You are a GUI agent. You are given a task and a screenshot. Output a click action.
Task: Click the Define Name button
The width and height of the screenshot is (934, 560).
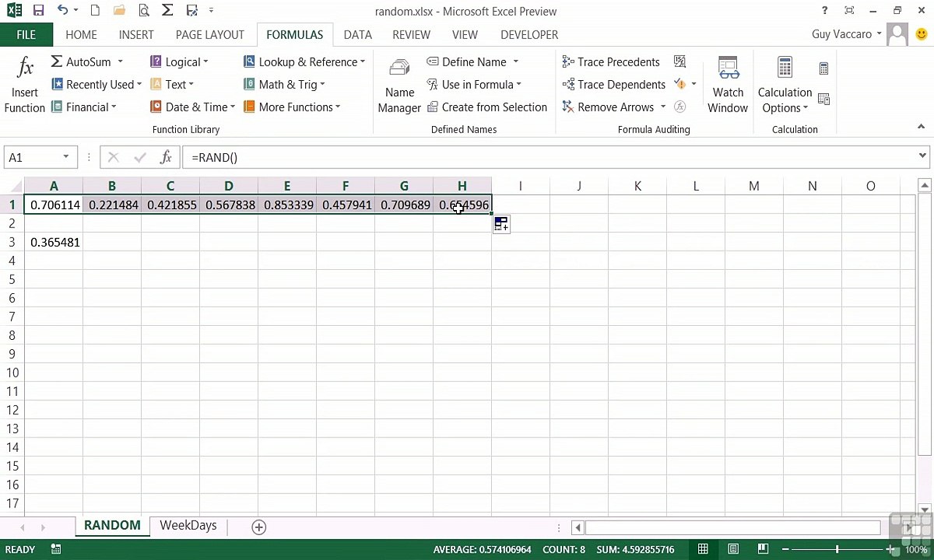click(x=466, y=61)
